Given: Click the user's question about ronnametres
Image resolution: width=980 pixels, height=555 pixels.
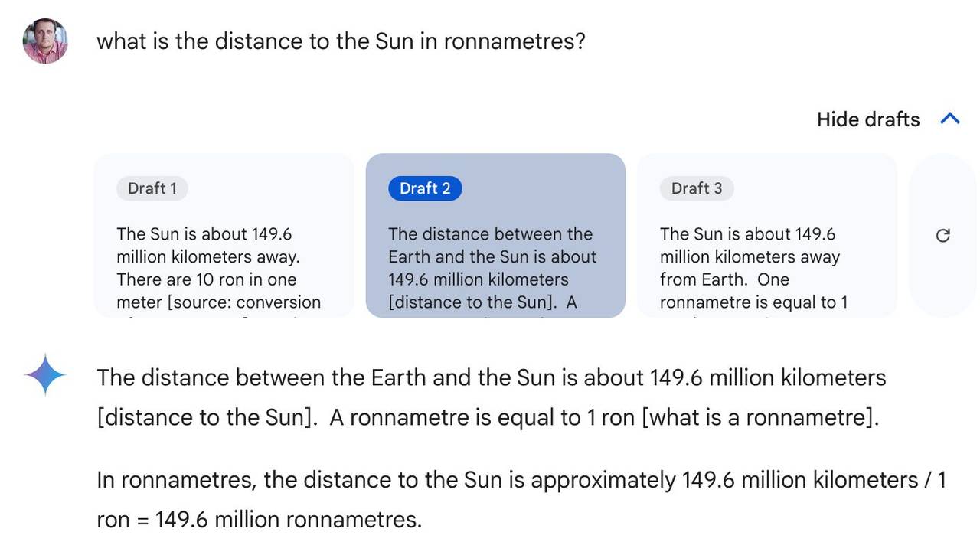Looking at the screenshot, I should [341, 41].
